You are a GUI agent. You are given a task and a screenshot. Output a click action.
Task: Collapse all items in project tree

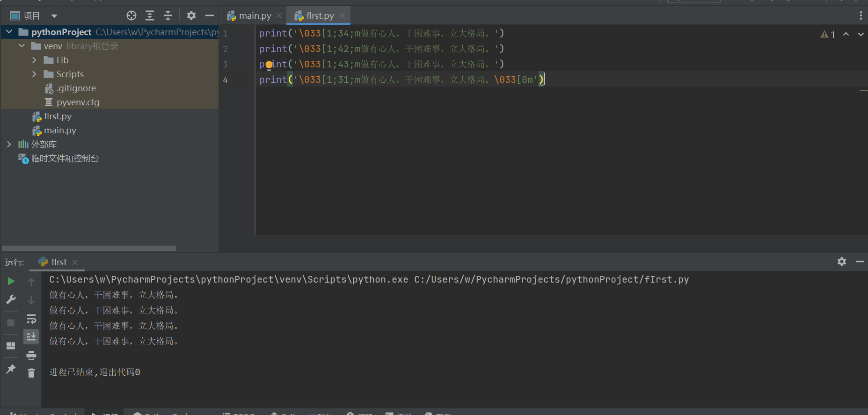[168, 16]
